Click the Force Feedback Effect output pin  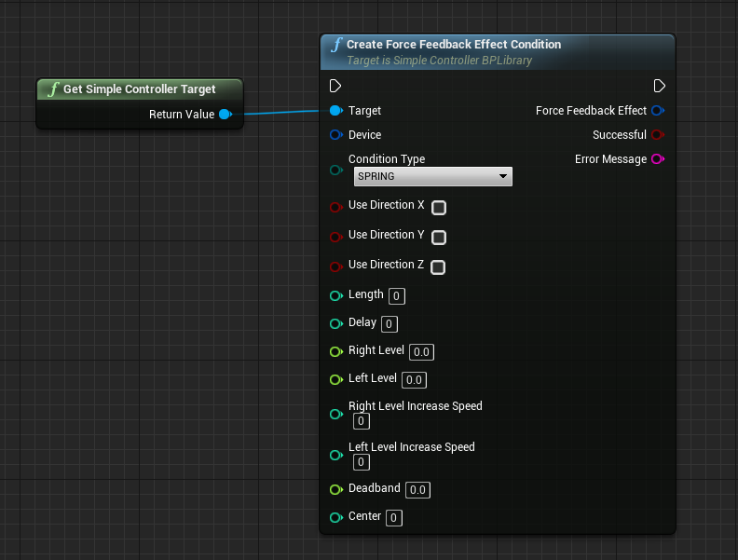(x=658, y=111)
